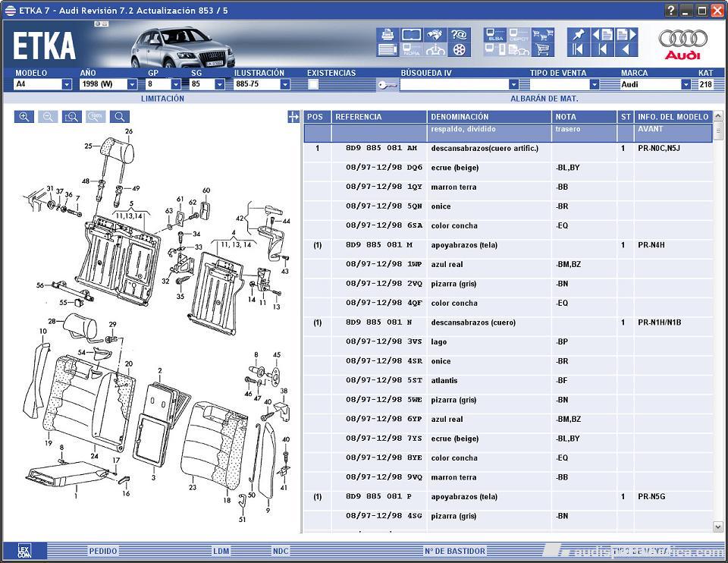This screenshot has height=563, width=728.
Task: Click the Denominación column header
Action: point(489,117)
